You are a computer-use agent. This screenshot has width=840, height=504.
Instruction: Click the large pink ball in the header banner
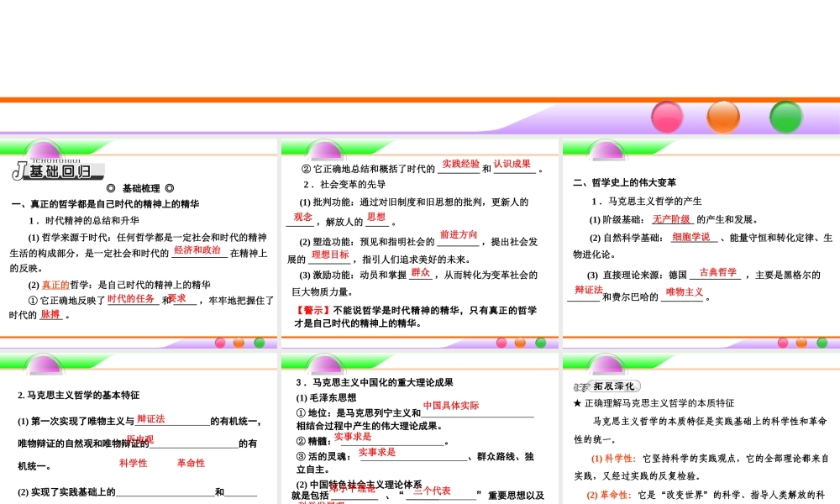click(x=667, y=116)
